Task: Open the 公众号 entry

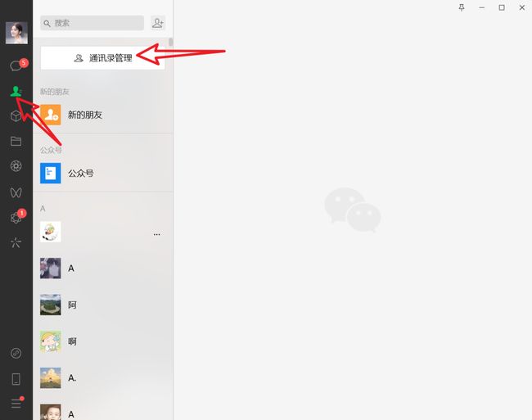Action: tap(103, 173)
